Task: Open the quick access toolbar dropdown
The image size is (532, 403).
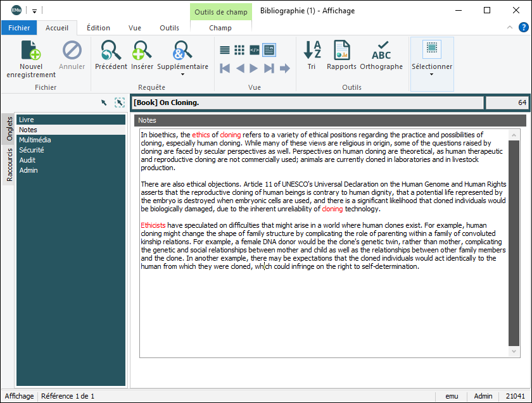Action: point(34,11)
